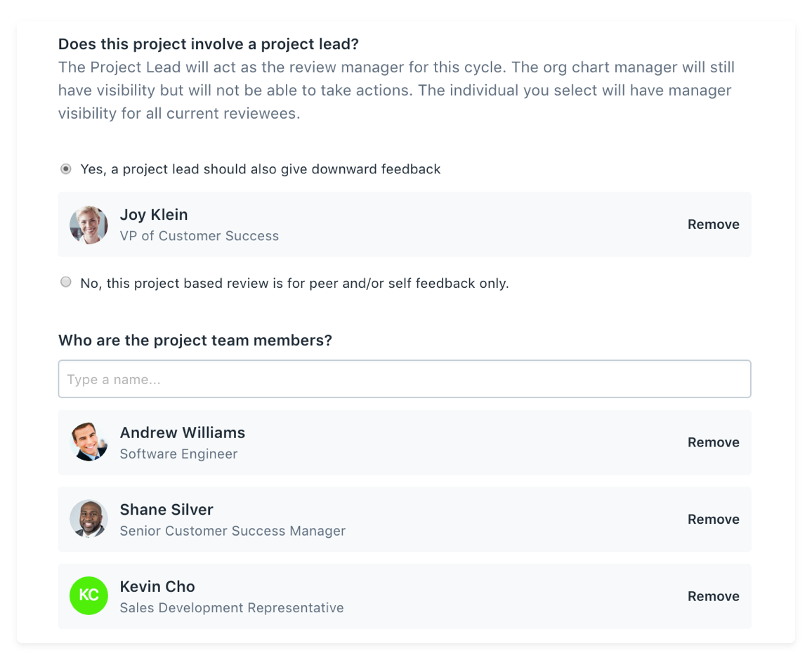Click the 'VP of Customer Success' title

pos(199,236)
